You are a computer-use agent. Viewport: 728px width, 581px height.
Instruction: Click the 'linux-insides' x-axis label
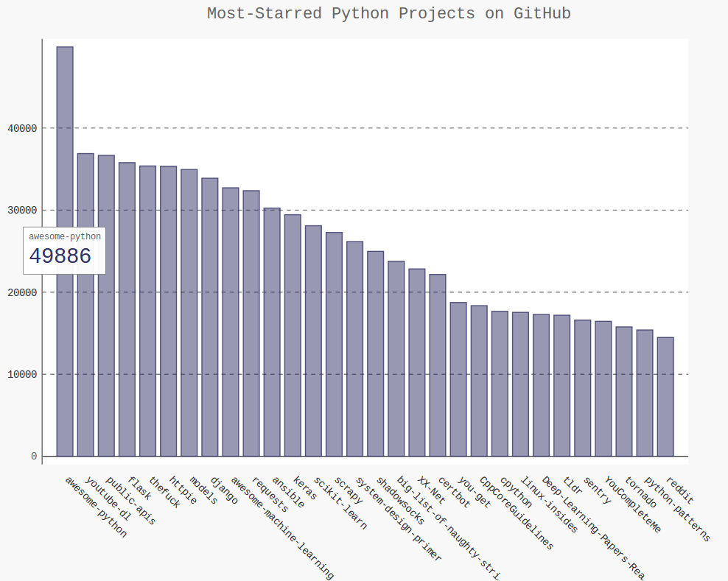click(x=549, y=505)
